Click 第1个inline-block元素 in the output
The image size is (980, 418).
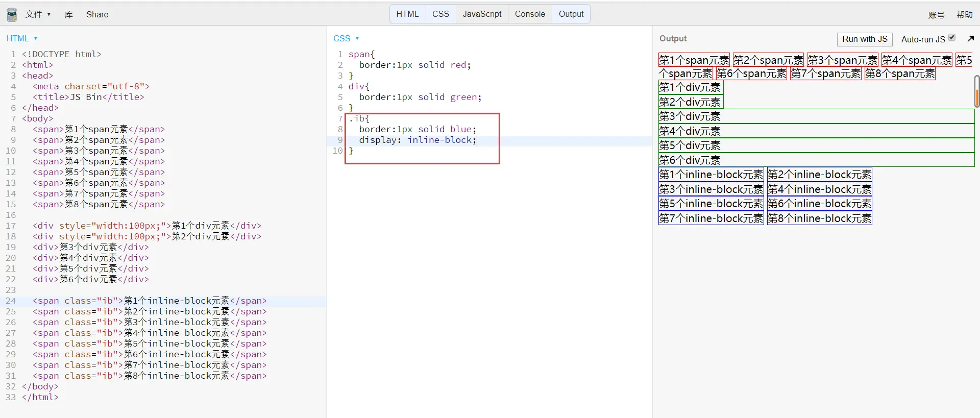711,175
